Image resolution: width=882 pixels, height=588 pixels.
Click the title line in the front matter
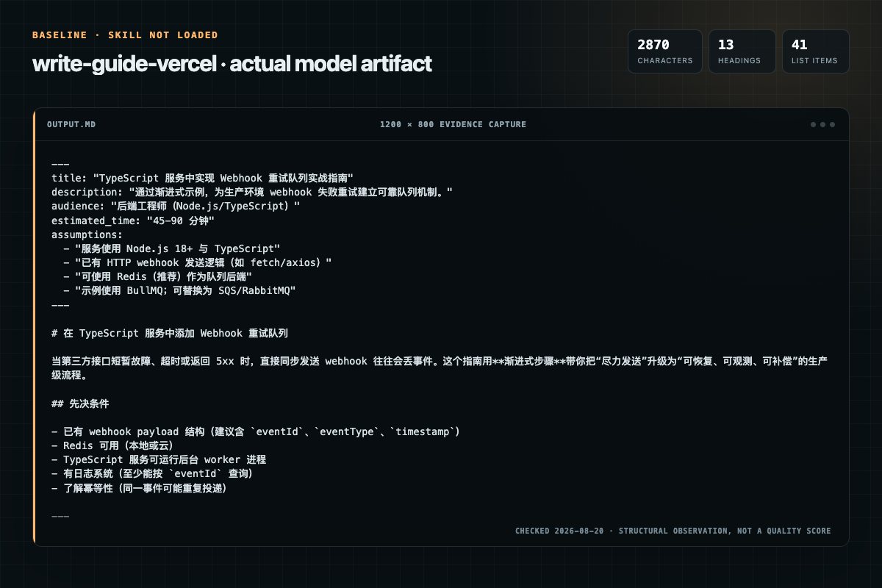203,177
